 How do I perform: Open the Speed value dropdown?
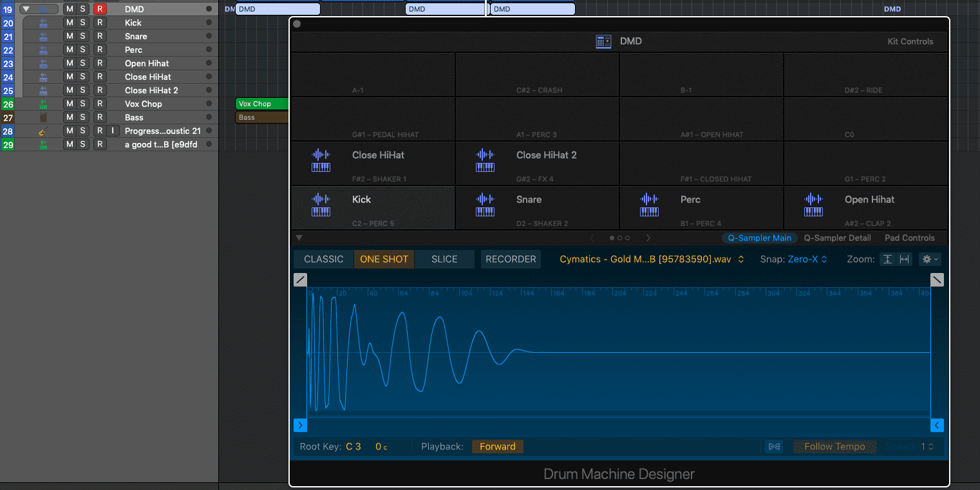tap(928, 447)
